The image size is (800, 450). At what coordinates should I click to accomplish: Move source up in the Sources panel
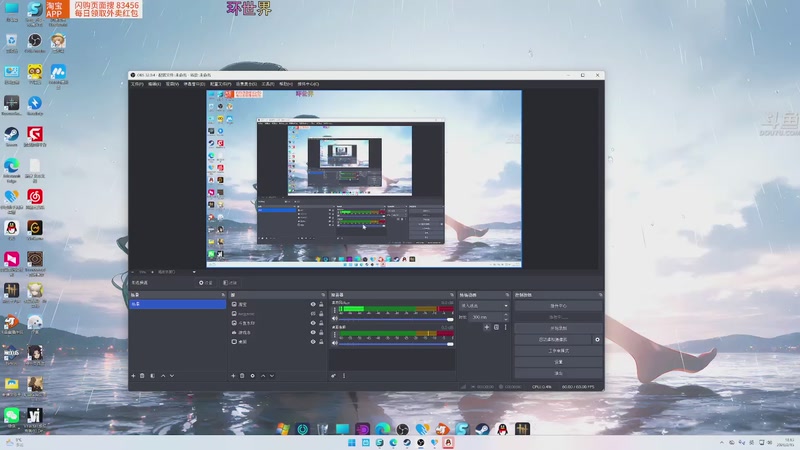tap(263, 376)
